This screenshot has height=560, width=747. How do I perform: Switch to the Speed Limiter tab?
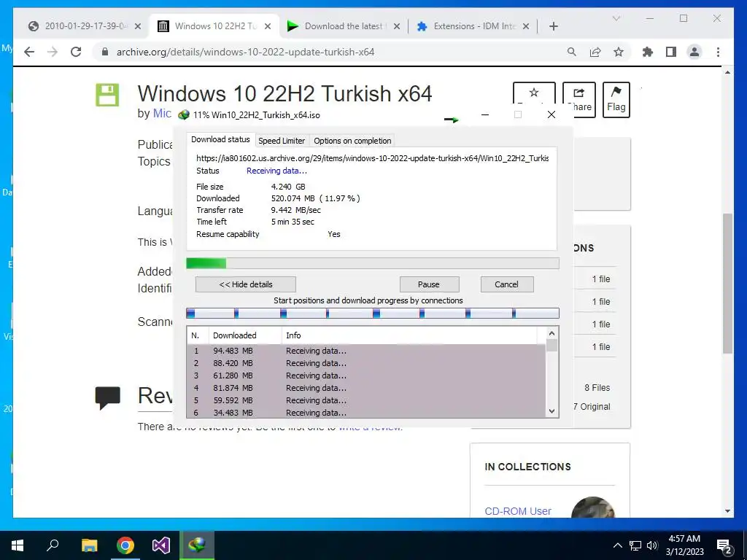(x=281, y=141)
